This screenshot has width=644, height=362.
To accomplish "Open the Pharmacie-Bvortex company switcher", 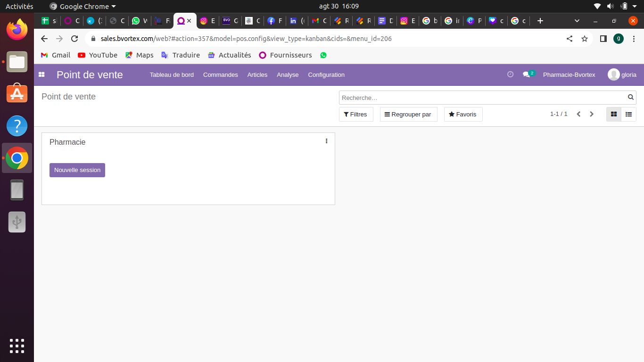I will [569, 74].
